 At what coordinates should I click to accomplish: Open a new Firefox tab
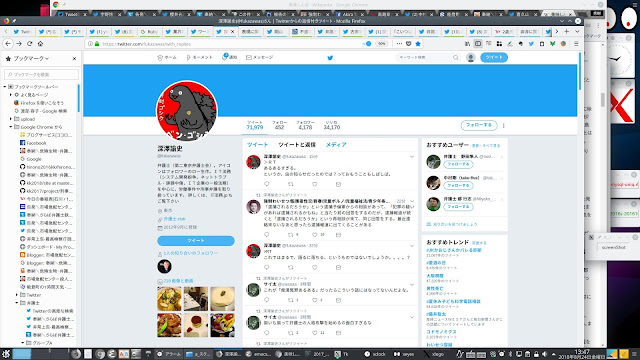pyautogui.click(x=567, y=31)
